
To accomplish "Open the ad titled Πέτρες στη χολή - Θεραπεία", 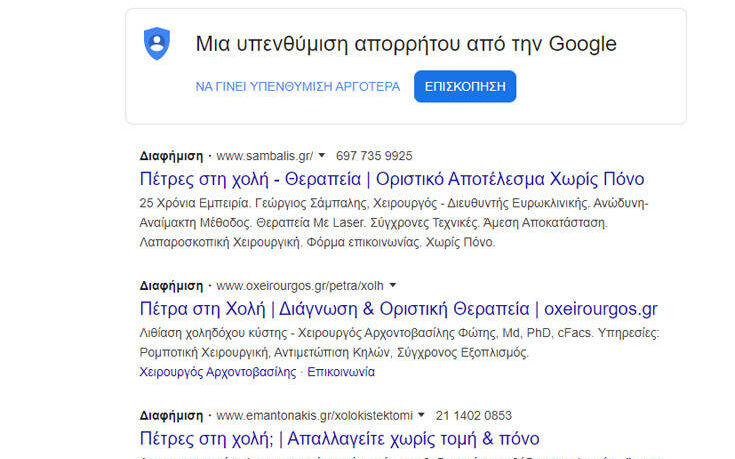I will coord(391,180).
